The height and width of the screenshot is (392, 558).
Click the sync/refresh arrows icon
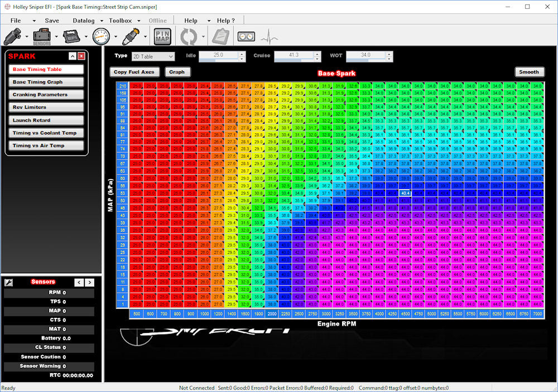(190, 36)
